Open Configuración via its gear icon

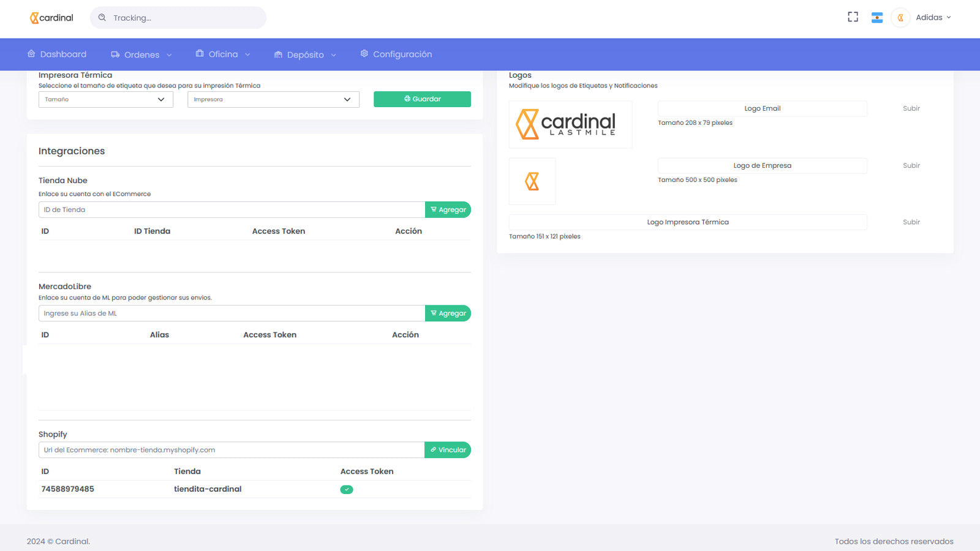tap(364, 53)
